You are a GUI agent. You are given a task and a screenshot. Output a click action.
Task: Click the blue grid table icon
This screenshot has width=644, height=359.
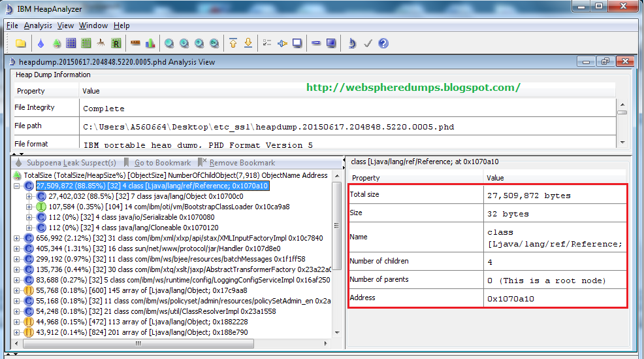point(71,43)
